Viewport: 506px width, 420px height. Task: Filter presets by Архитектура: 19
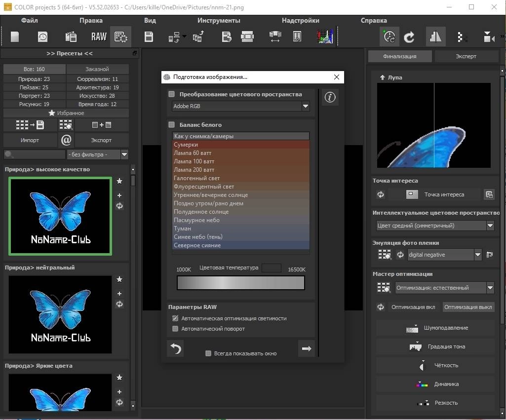pos(97,87)
